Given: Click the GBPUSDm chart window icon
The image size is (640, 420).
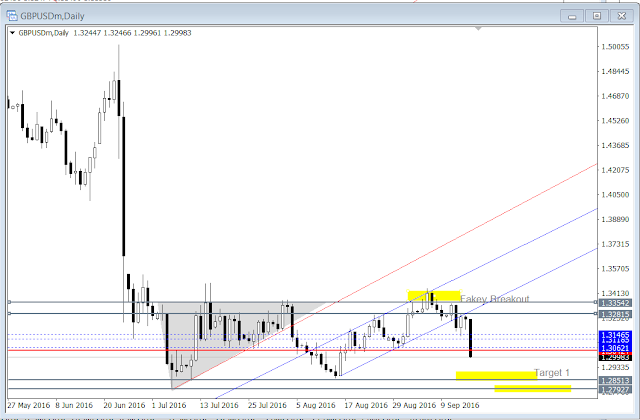Looking at the screenshot, I should click(12, 16).
